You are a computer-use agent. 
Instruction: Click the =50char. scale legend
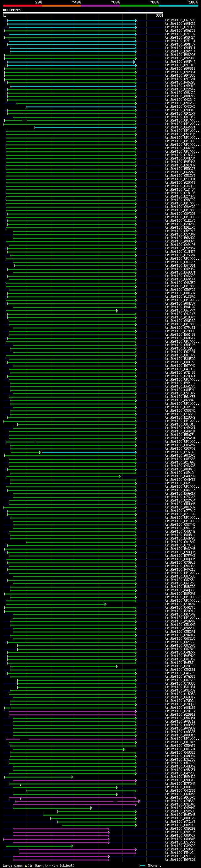150,865
